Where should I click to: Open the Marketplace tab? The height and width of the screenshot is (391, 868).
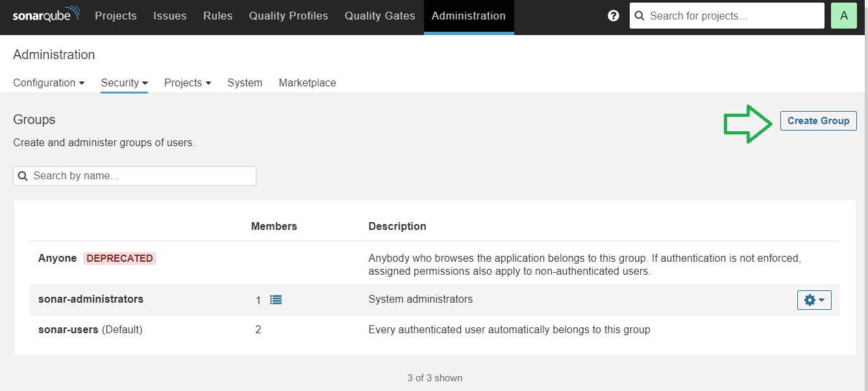pyautogui.click(x=307, y=82)
